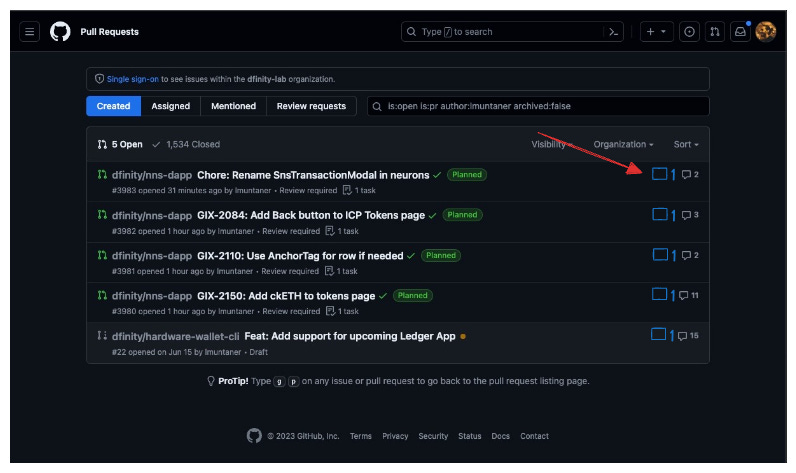This screenshot has width=796, height=473.
Task: Open the Contact footer link
Action: tap(535, 436)
